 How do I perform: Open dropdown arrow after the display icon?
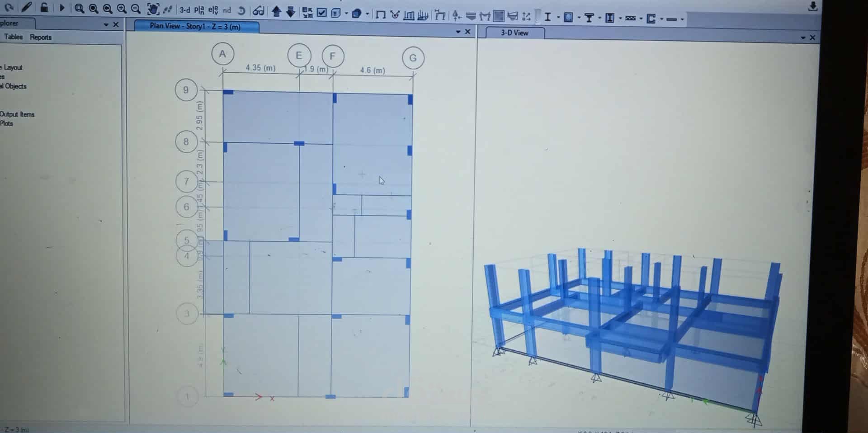coord(346,13)
